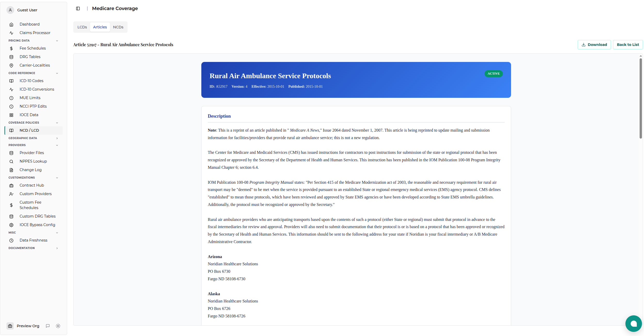Toggle the light/dark theme sun icon
This screenshot has height=336, width=644.
58,326
